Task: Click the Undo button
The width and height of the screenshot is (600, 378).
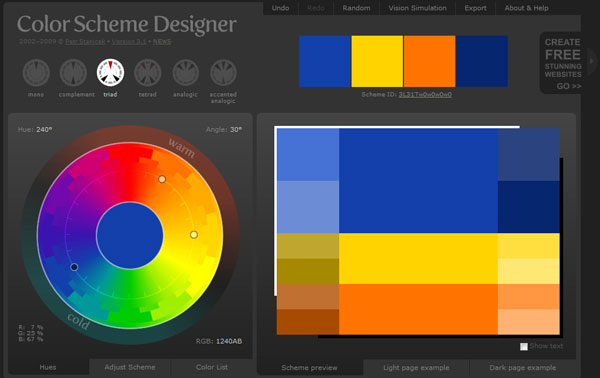Action: coord(280,8)
